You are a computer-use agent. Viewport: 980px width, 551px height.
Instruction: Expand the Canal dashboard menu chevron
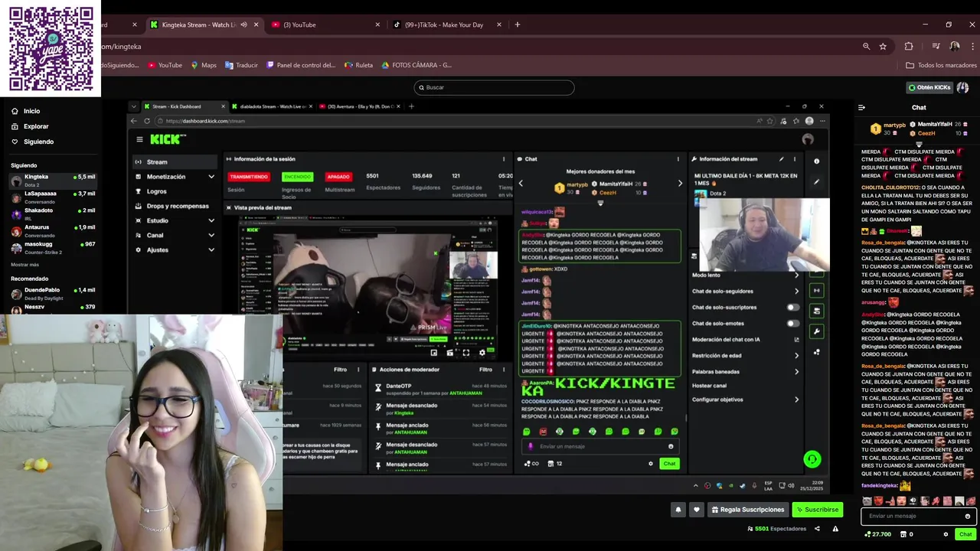[x=211, y=235]
